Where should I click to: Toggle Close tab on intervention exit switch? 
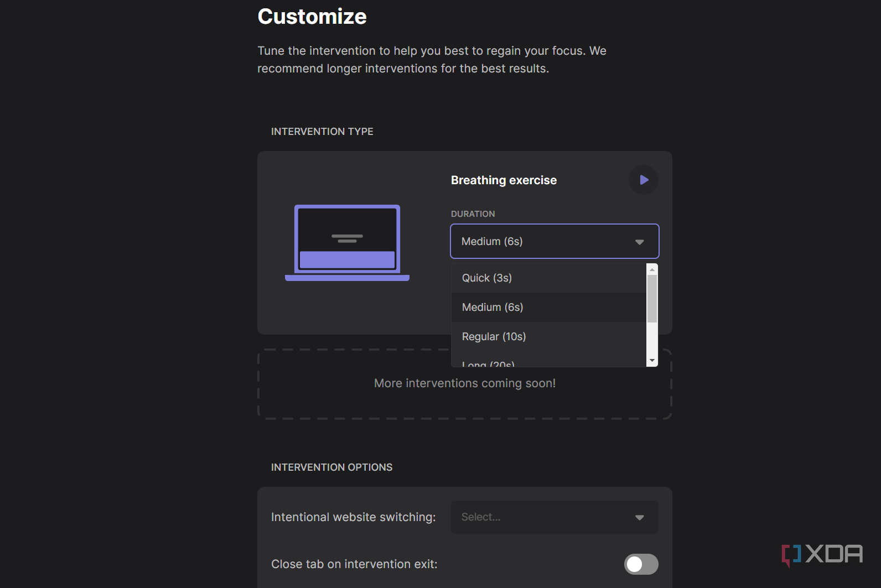[641, 564]
